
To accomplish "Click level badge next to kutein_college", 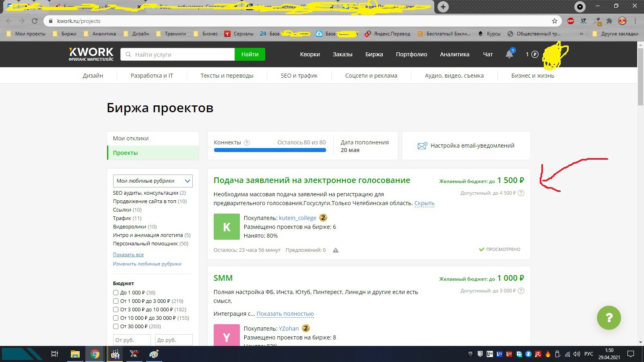I will [323, 218].
